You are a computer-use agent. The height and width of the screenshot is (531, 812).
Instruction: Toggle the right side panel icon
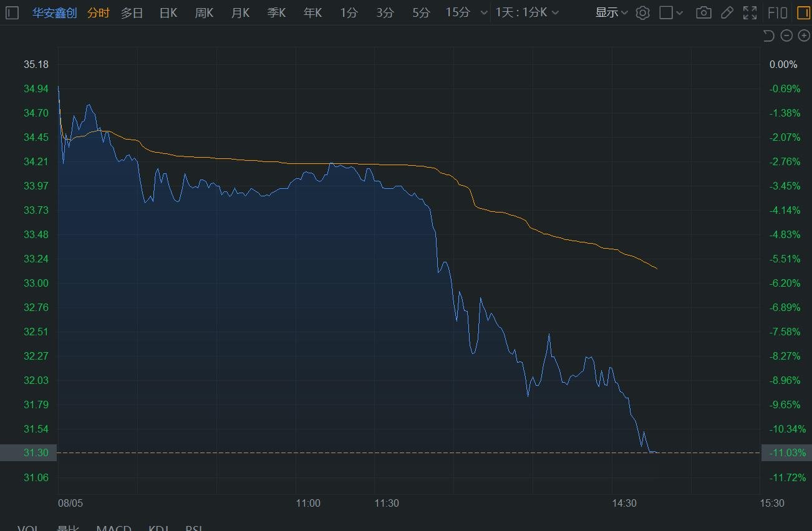(x=803, y=12)
